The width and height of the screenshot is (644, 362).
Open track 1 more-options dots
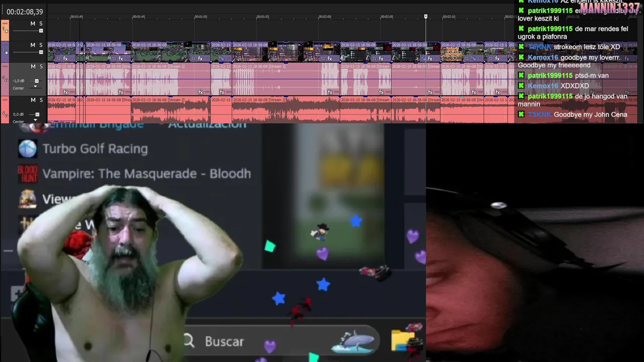tap(6, 24)
